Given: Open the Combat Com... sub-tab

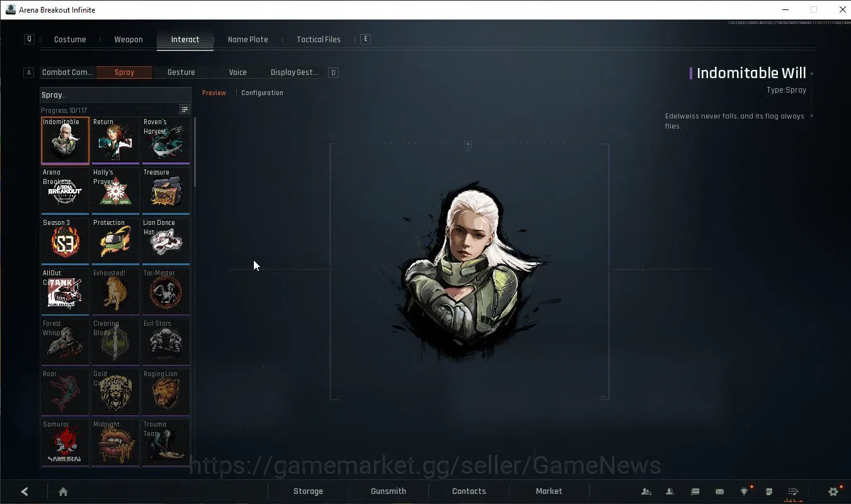Looking at the screenshot, I should [x=67, y=72].
